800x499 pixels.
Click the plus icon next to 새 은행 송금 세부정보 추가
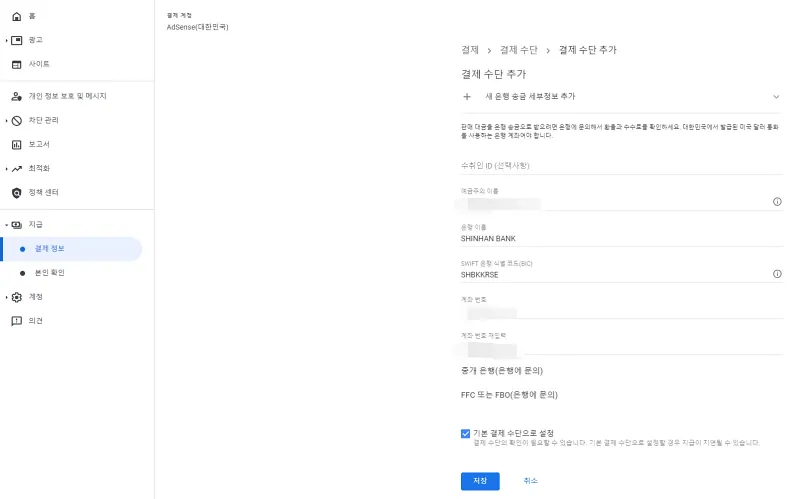point(466,96)
